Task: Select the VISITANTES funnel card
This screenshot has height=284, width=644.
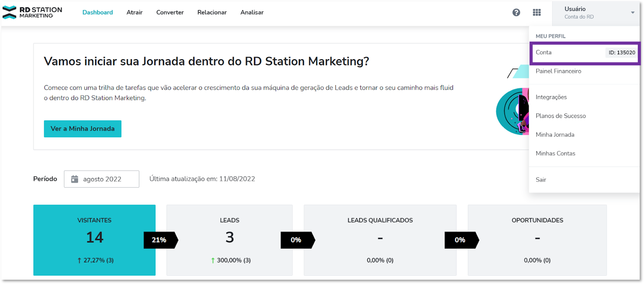Action: tap(94, 240)
